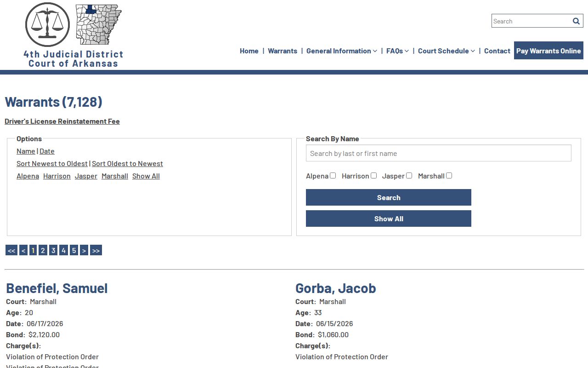588x368 pixels.
Task: Click the 4th Judicial District Court title
Action: 73,59
